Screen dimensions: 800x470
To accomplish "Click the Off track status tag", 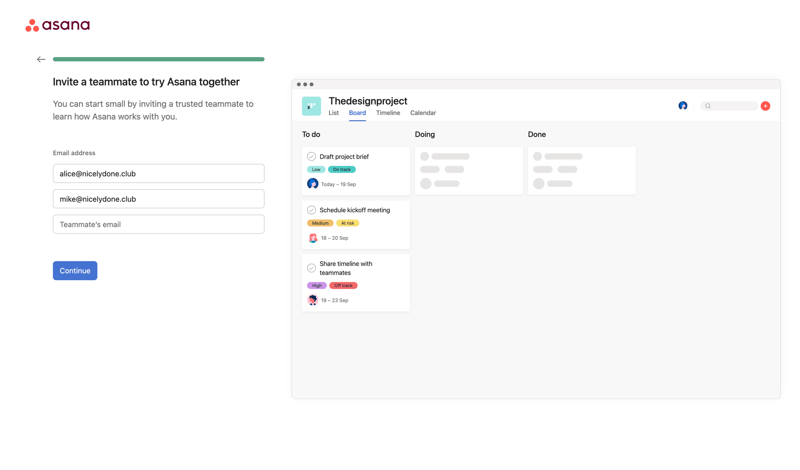I will tap(343, 285).
